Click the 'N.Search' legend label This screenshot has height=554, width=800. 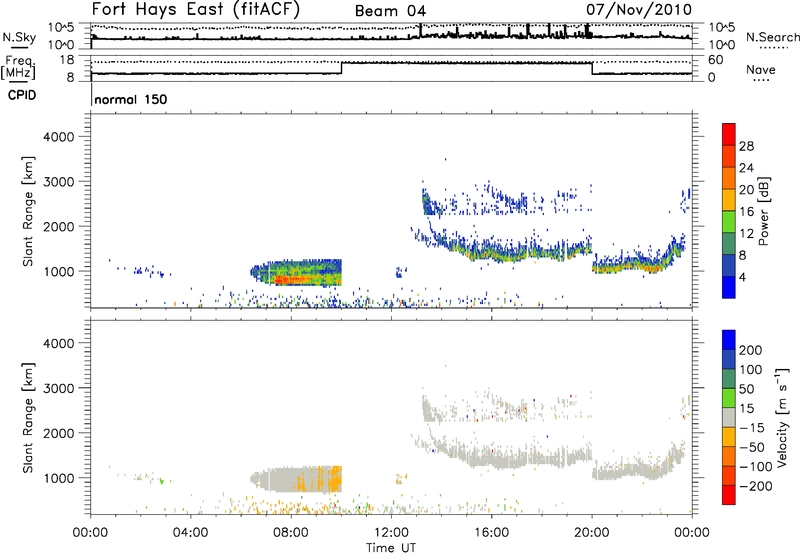pos(772,37)
